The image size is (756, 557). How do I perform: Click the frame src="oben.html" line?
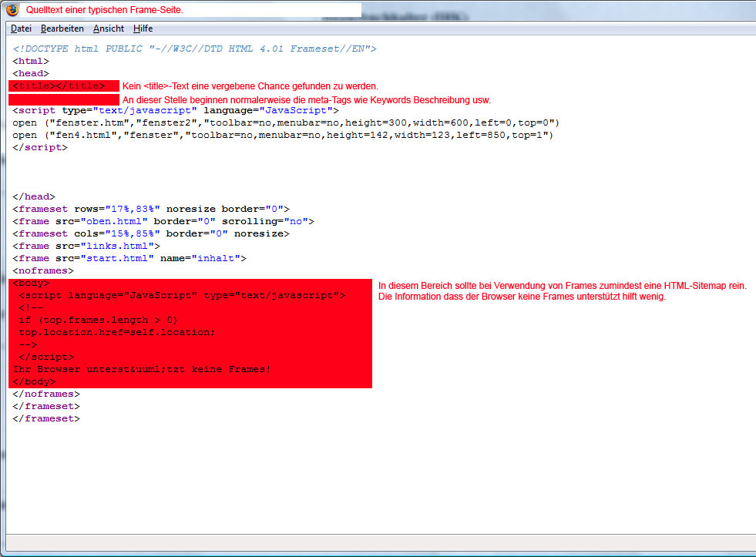163,221
